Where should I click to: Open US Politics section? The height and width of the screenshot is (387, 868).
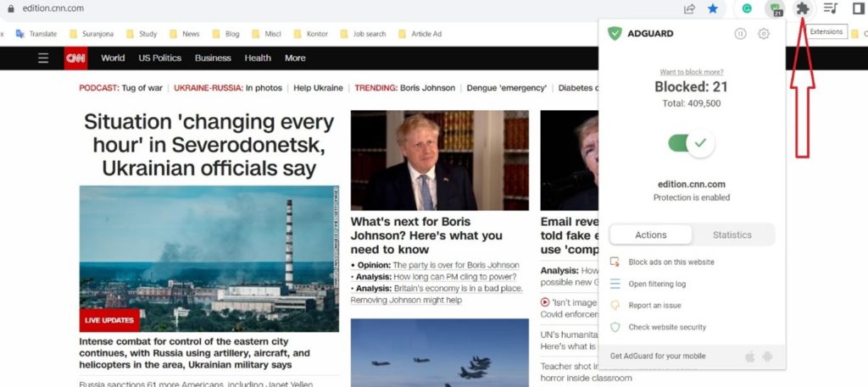pos(160,58)
